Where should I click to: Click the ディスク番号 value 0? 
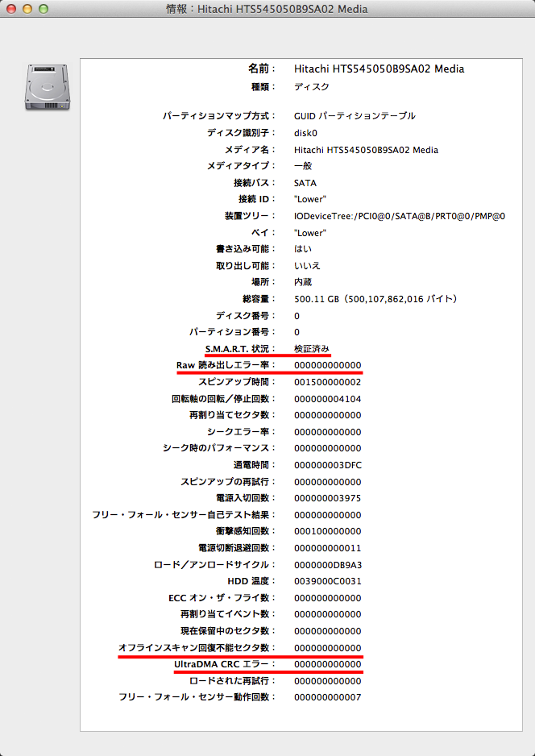297,316
